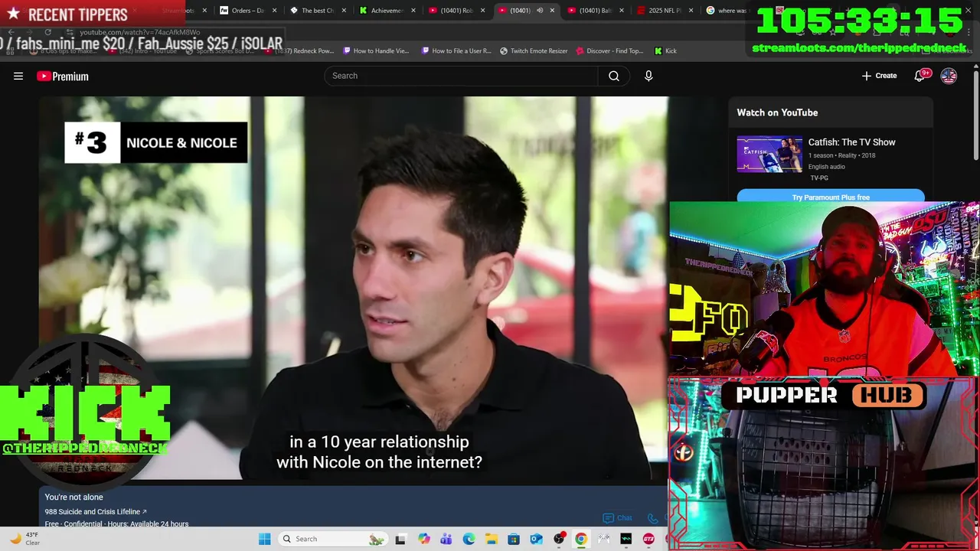This screenshot has width=980, height=551.
Task: Open File Explorer from the taskbar
Action: (492, 539)
